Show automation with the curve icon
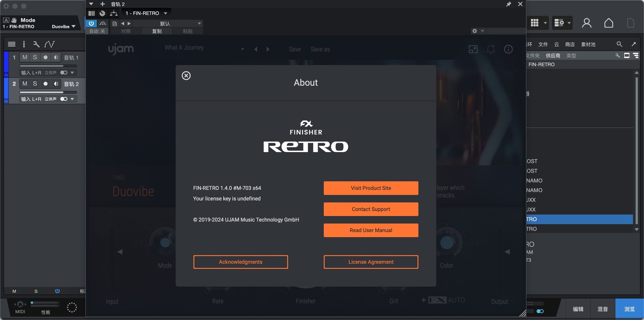The width and height of the screenshot is (644, 320). pyautogui.click(x=49, y=44)
